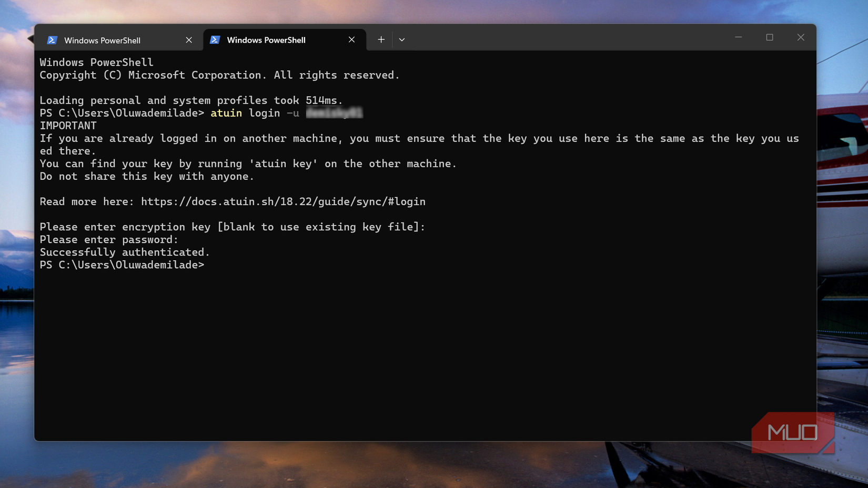The width and height of the screenshot is (868, 488).
Task: Click the blurred username after -u
Action: pos(334,113)
